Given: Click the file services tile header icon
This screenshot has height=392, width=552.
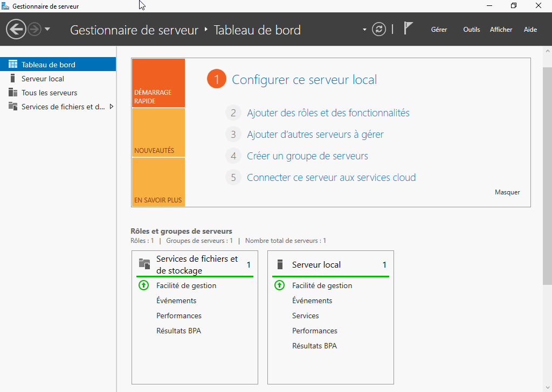Looking at the screenshot, I should [x=144, y=264].
